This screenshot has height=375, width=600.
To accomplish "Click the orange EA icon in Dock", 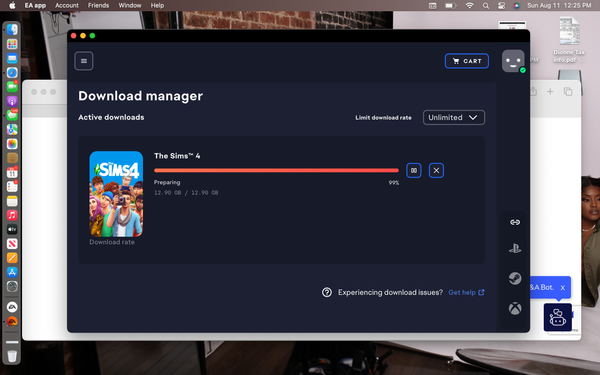I will pos(12,321).
